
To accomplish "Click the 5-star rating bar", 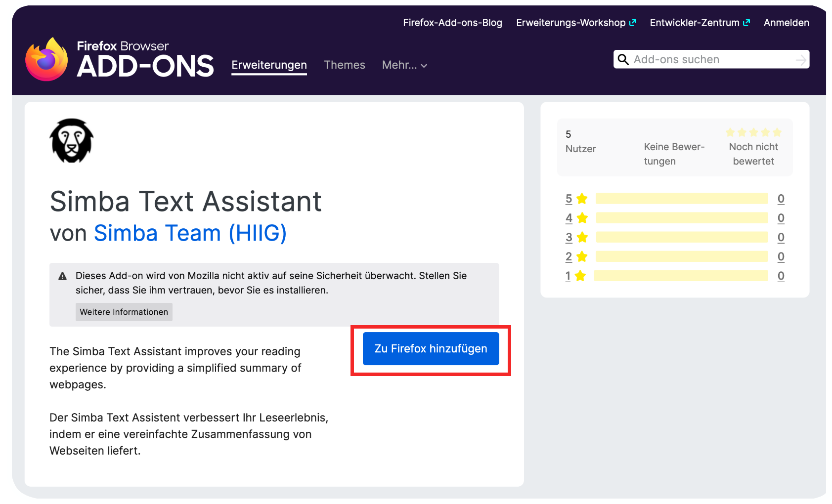I will 682,199.
